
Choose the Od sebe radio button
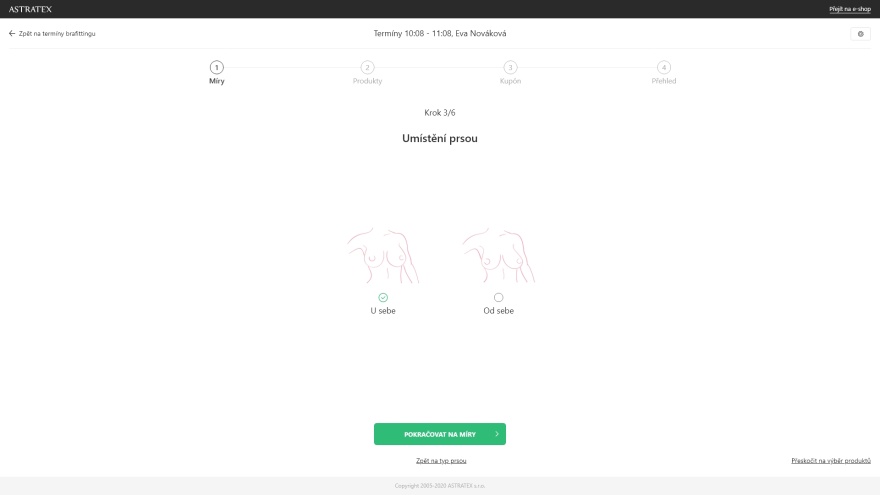point(498,297)
